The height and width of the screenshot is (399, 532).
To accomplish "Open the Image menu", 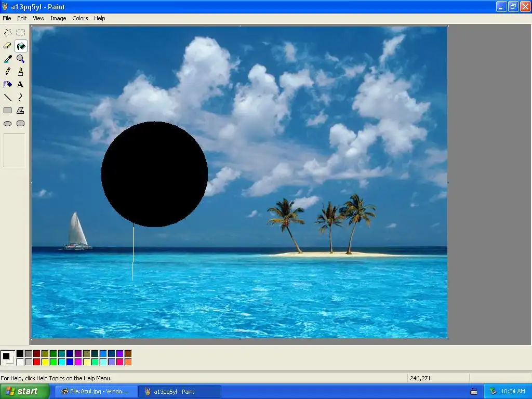I will click(58, 18).
